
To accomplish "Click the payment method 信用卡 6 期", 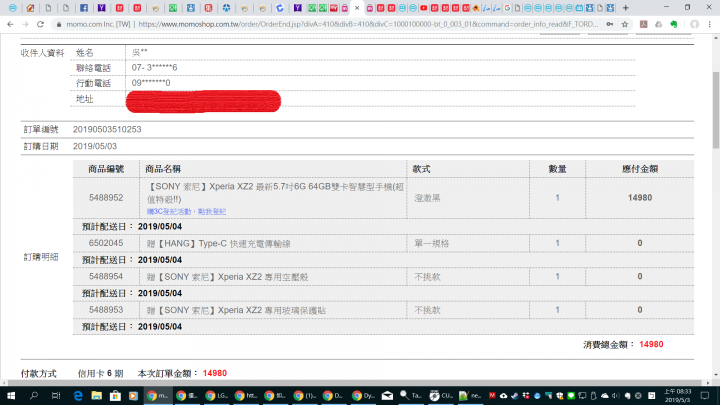I will 101,374.
